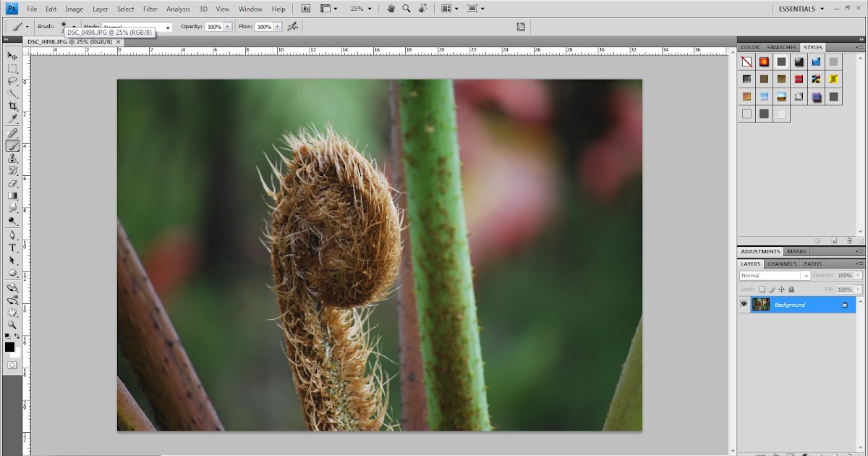The image size is (868, 456).
Task: Launch Bridge from the application bar
Action: click(306, 9)
